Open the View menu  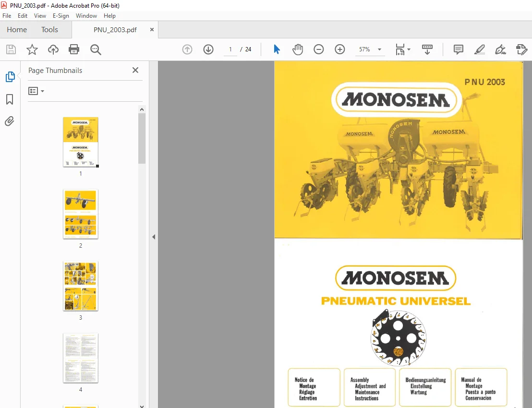click(40, 16)
